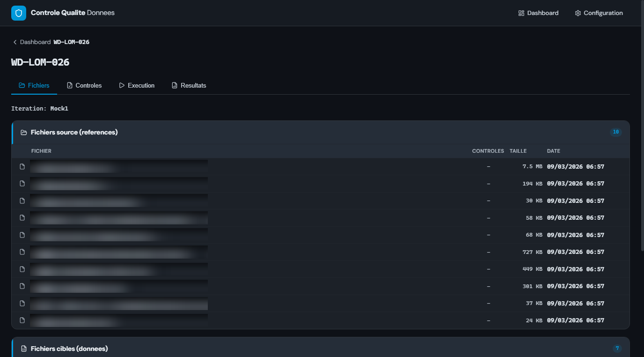Viewport: 644px width, 357px height.
Task: Select the file icon in the 24 KB row
Action: point(22,320)
